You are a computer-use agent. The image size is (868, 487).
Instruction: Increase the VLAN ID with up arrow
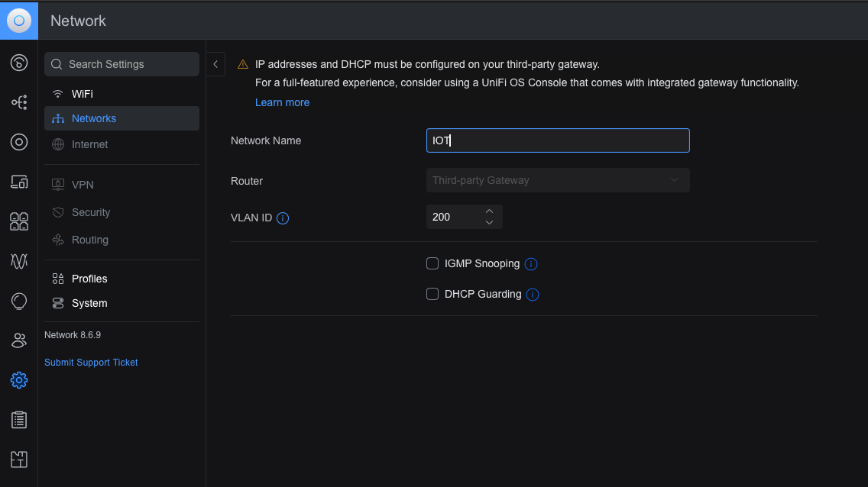pyautogui.click(x=489, y=211)
